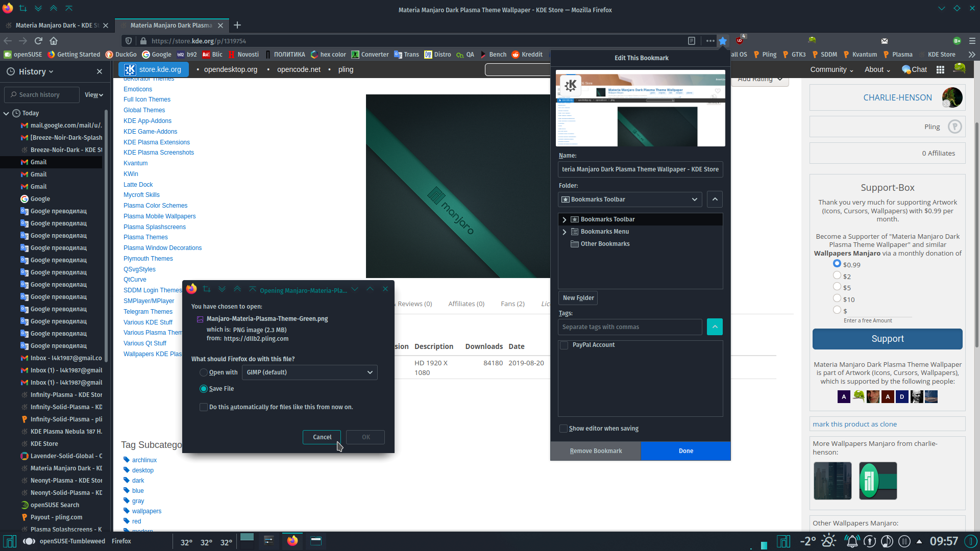980x551 pixels.
Task: Open page actions three-dot menu
Action: point(710,41)
